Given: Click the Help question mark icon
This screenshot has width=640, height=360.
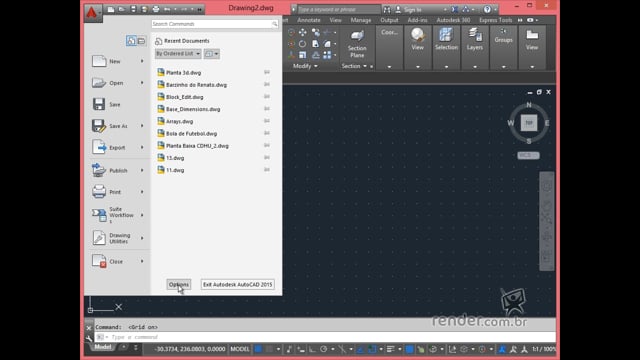Looking at the screenshot, I should (x=487, y=9).
